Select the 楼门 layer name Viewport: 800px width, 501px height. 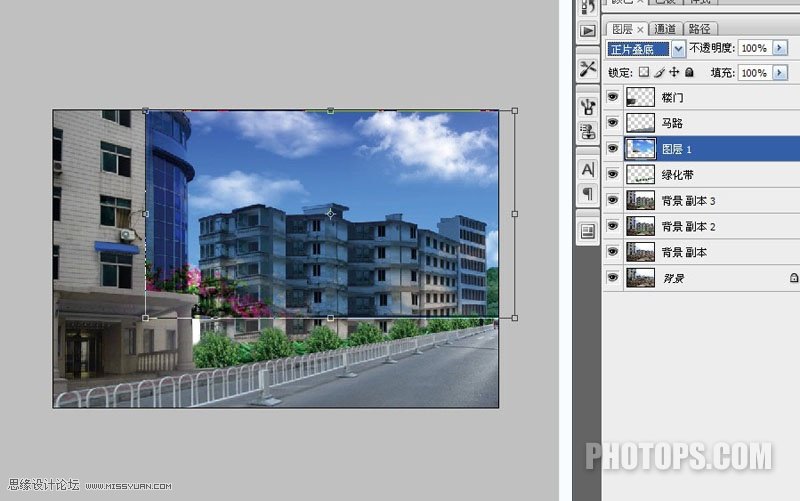[x=672, y=97]
